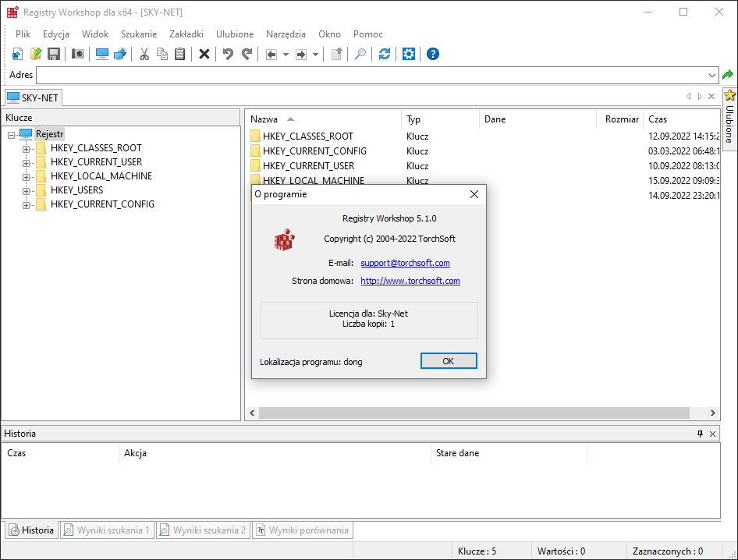Click the copy icon in toolbar
The width and height of the screenshot is (738, 560).
(x=162, y=54)
